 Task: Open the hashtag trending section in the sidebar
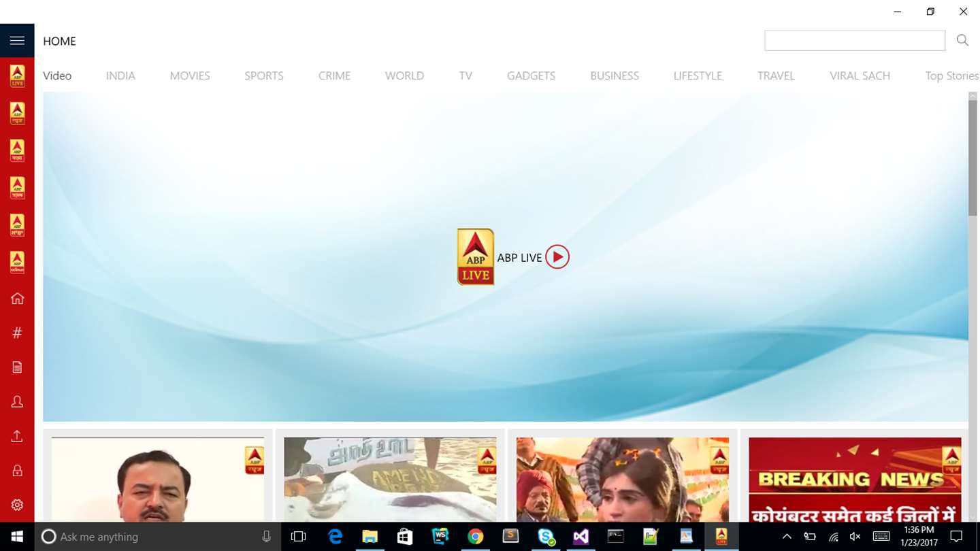coord(17,333)
